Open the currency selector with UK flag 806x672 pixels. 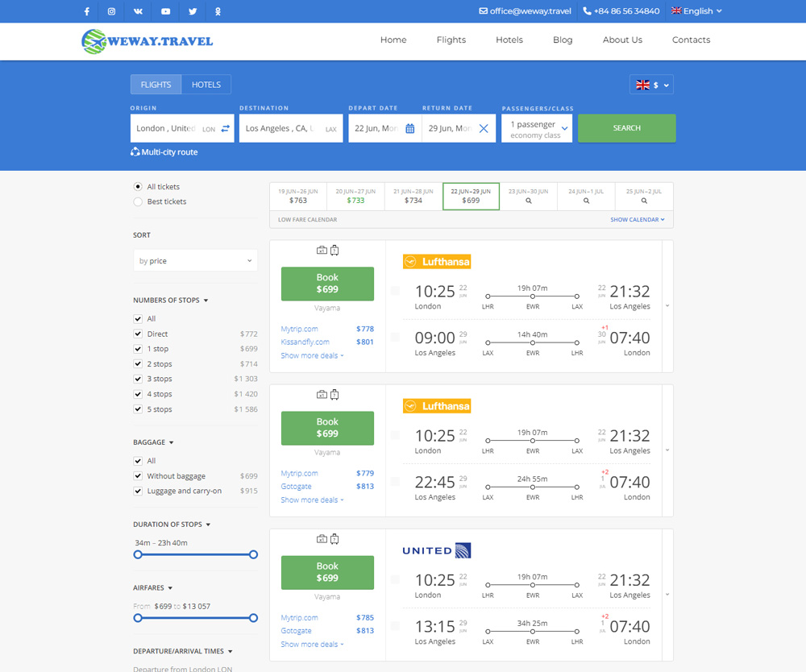651,85
